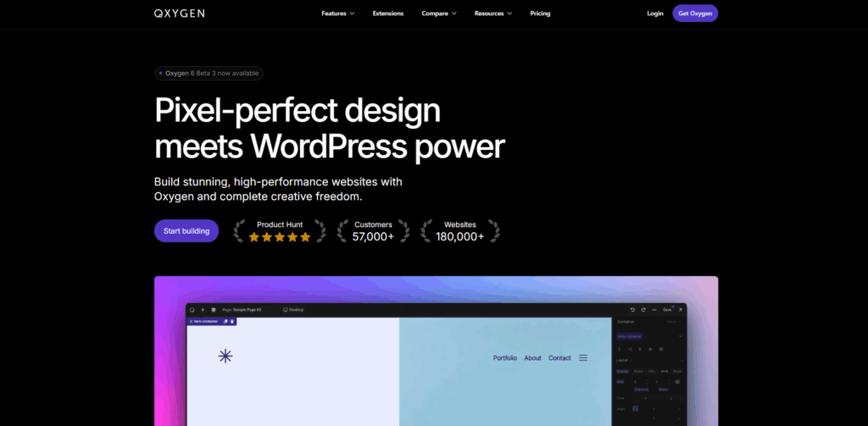868x426 pixels.
Task: Select the Grid display option
Action: (x=665, y=371)
